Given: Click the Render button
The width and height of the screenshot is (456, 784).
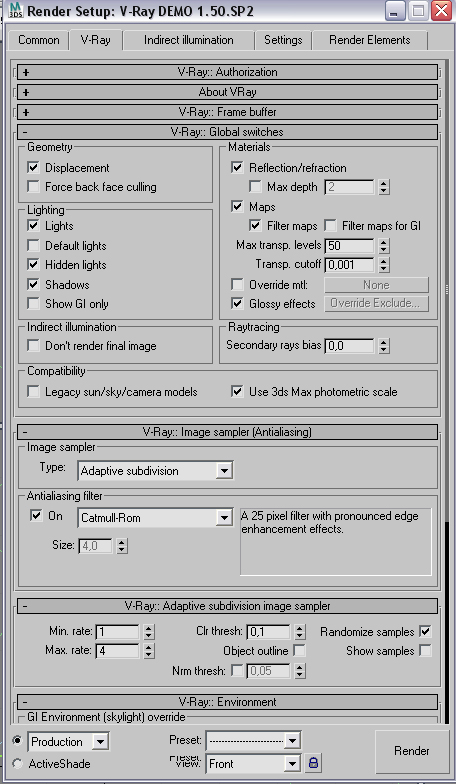Looking at the screenshot, I should (x=412, y=750).
